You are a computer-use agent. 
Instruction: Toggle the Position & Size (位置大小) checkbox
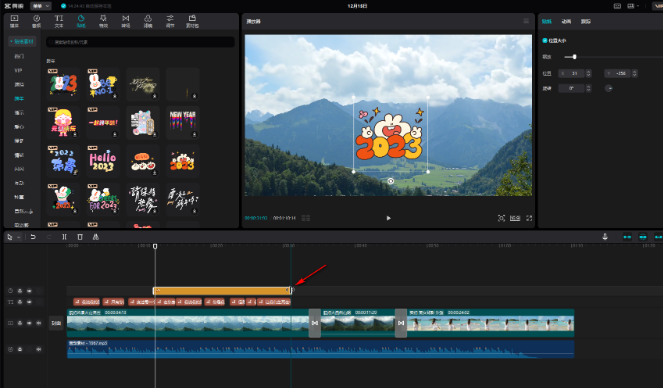pos(545,41)
